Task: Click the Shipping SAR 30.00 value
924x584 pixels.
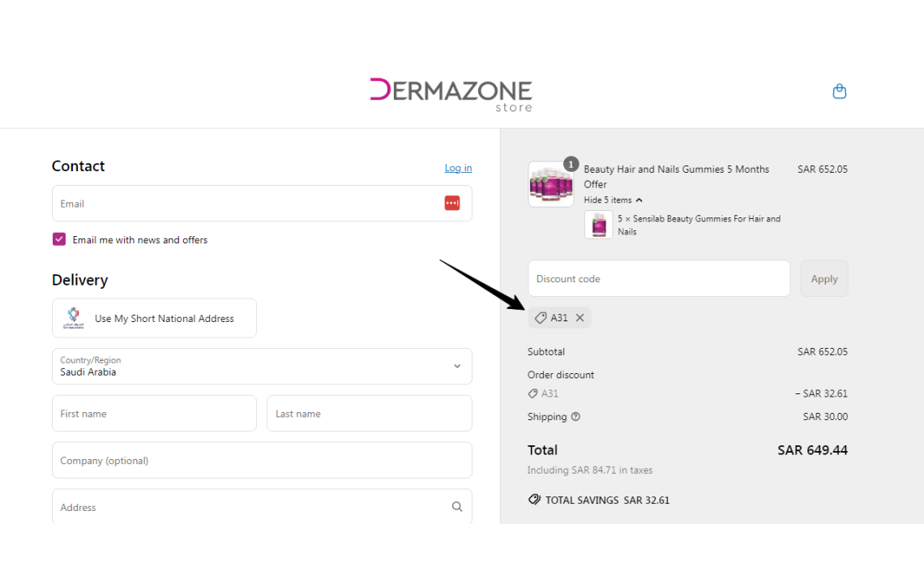Action: 825,416
